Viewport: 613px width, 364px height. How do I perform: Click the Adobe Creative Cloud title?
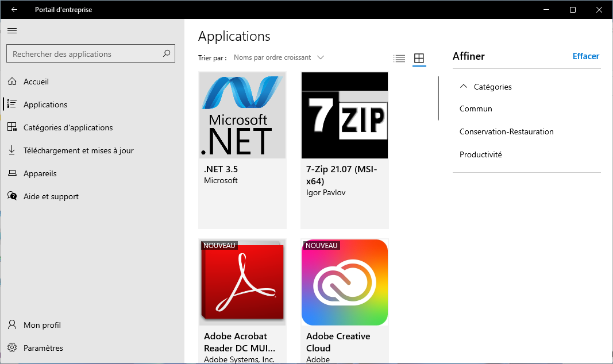338,342
